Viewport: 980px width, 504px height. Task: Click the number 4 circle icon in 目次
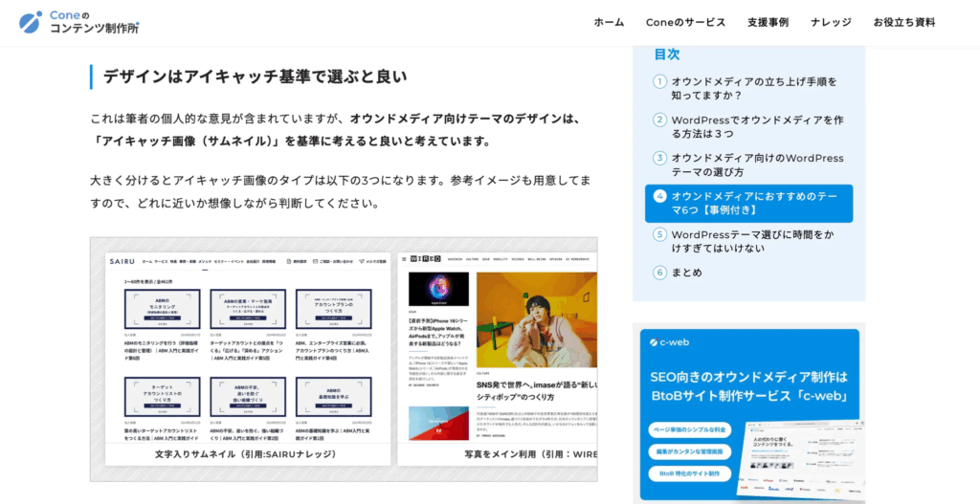660,196
